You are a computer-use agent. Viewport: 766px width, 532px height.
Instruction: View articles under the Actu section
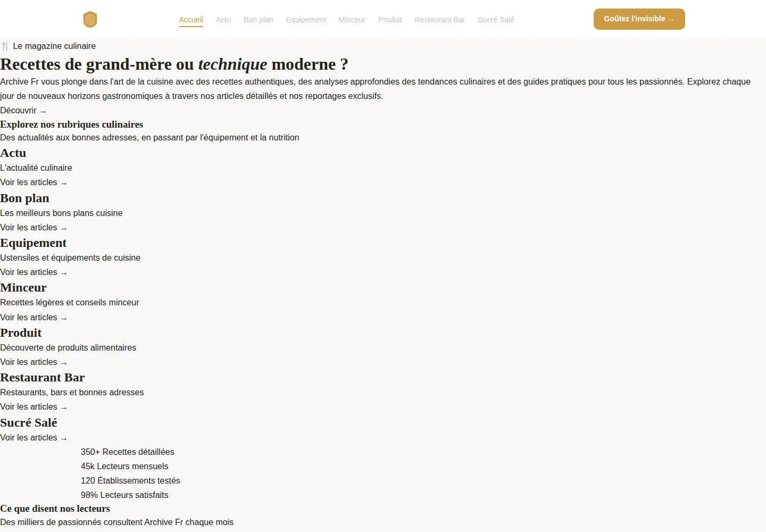point(34,182)
